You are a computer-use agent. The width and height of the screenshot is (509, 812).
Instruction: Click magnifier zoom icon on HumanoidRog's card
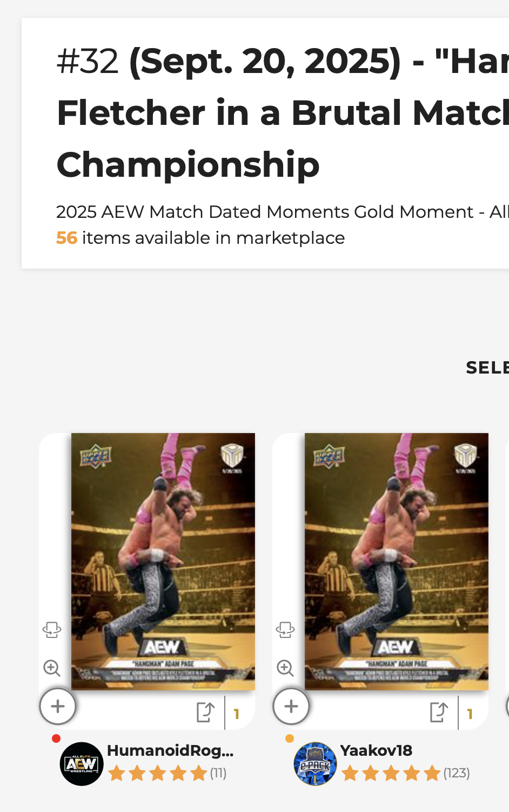[x=52, y=668]
